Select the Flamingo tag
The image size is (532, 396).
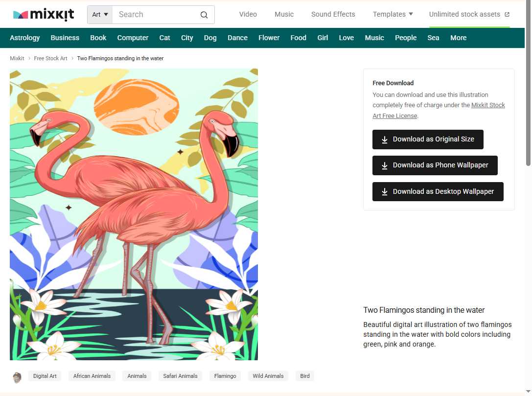tap(225, 376)
